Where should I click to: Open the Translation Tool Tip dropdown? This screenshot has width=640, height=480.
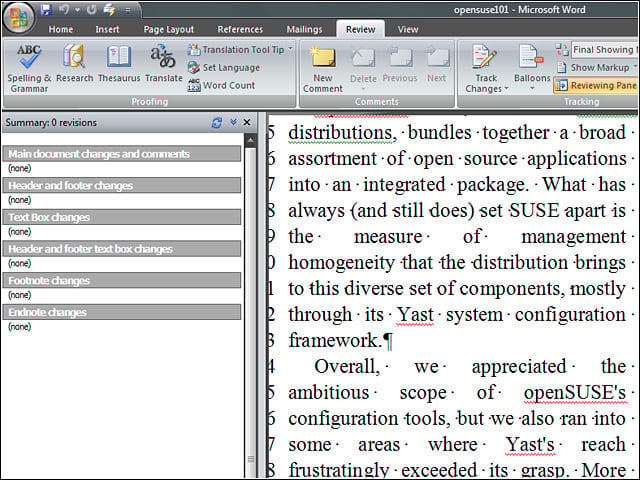coord(290,49)
